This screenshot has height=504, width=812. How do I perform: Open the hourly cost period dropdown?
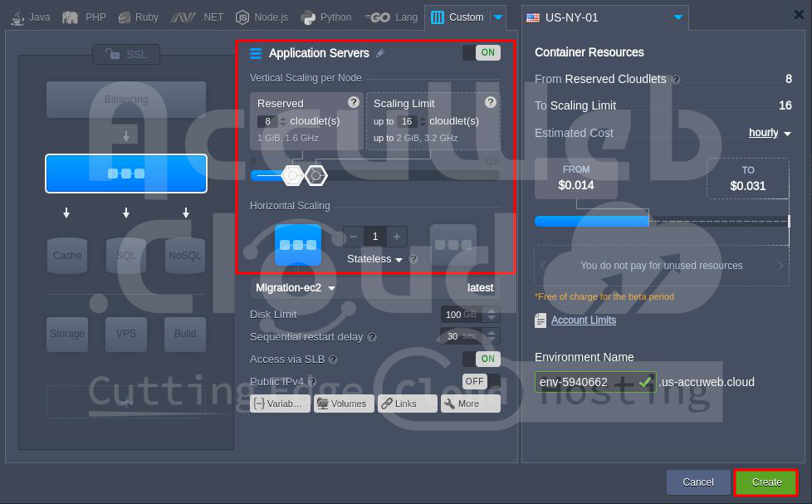770,133
